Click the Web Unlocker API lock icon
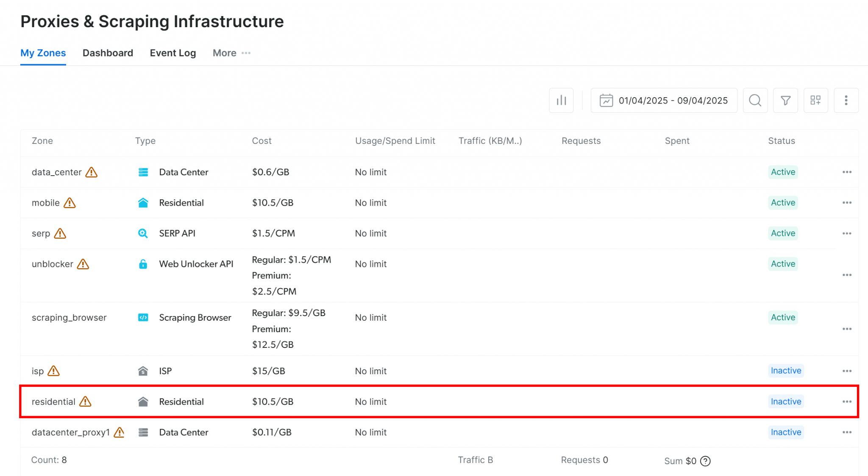 143,264
